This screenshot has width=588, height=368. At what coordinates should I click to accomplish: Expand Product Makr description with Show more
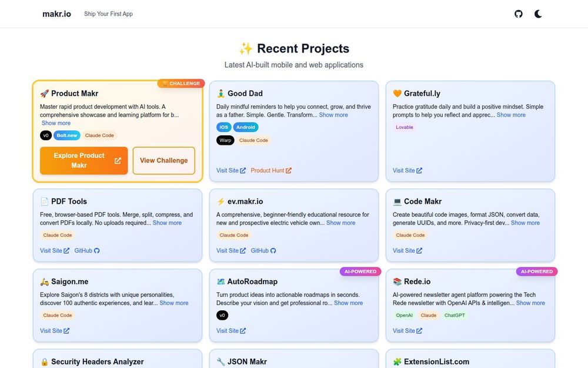point(56,123)
